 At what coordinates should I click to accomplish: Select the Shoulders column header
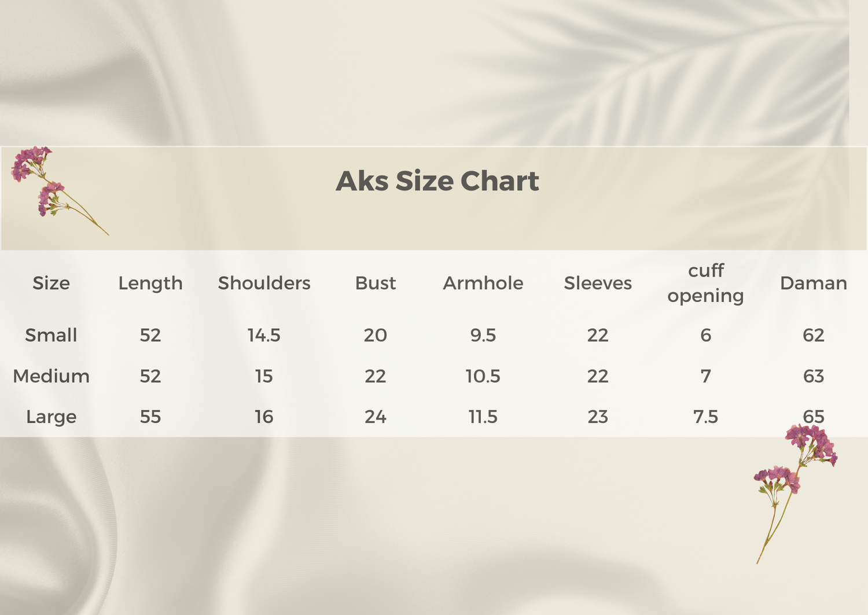(x=264, y=283)
